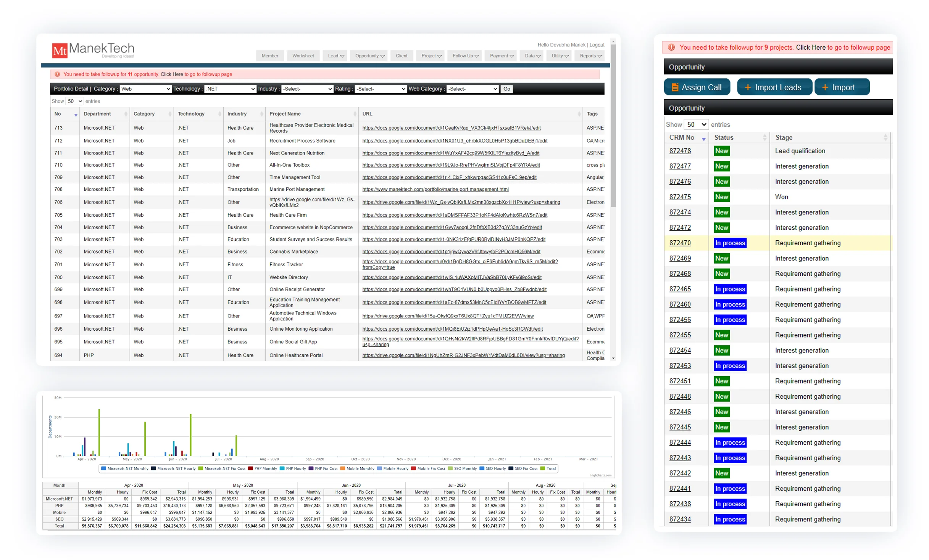Open the Rating select dropdown

(x=381, y=89)
